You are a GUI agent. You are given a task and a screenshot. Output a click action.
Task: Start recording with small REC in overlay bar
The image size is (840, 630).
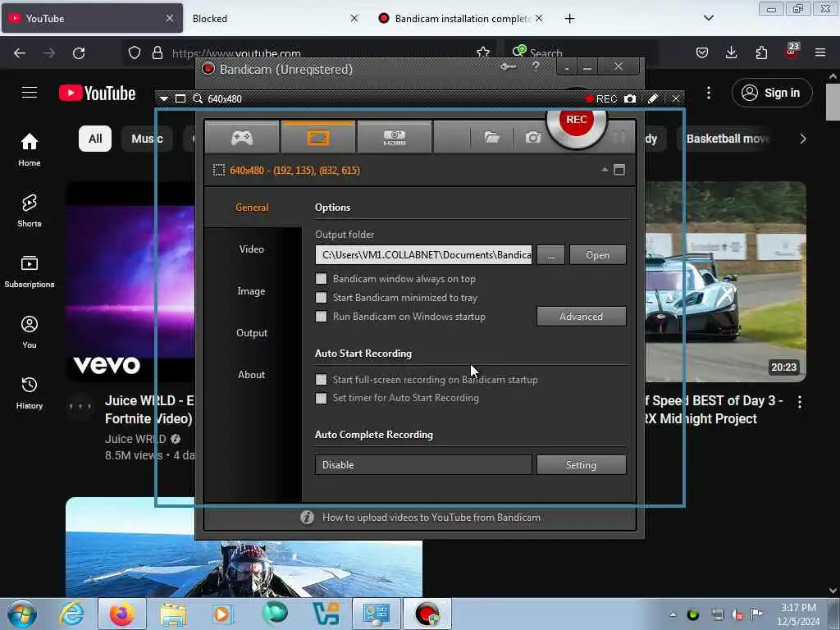(x=601, y=98)
